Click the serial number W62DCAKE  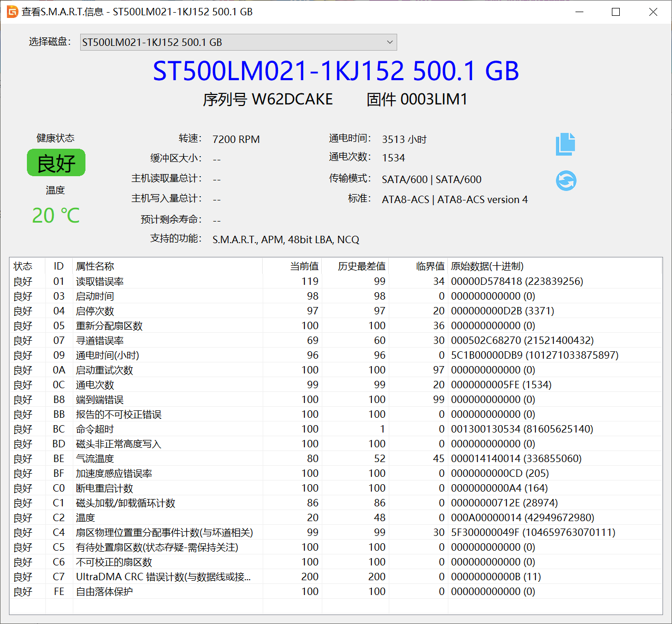(x=292, y=99)
